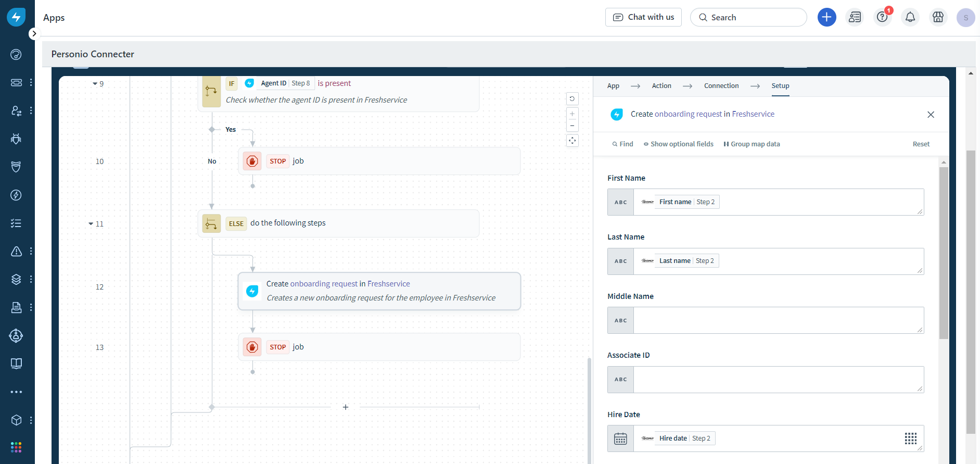Image resolution: width=980 pixels, height=464 pixels.
Task: Open Hire Date calendar icon
Action: tap(620, 438)
